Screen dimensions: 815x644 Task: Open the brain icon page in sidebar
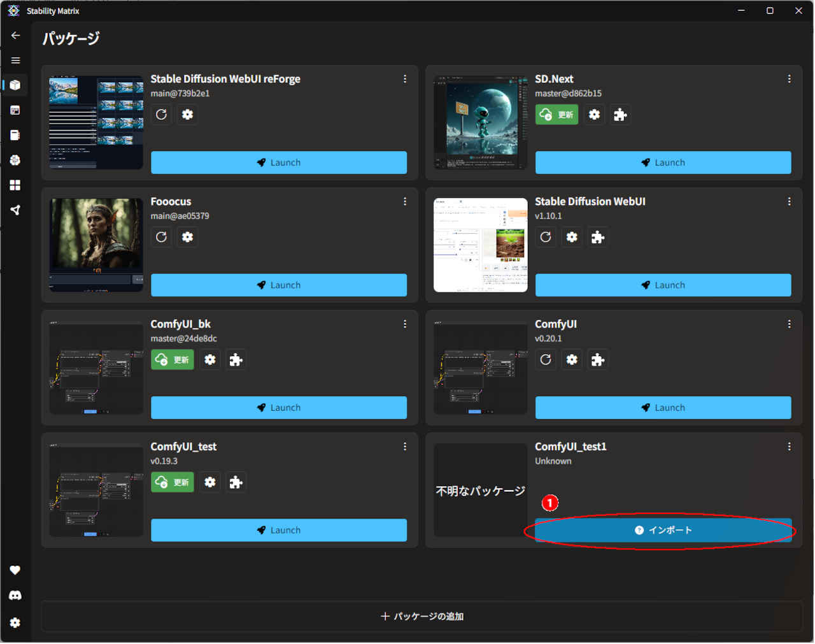click(x=15, y=160)
